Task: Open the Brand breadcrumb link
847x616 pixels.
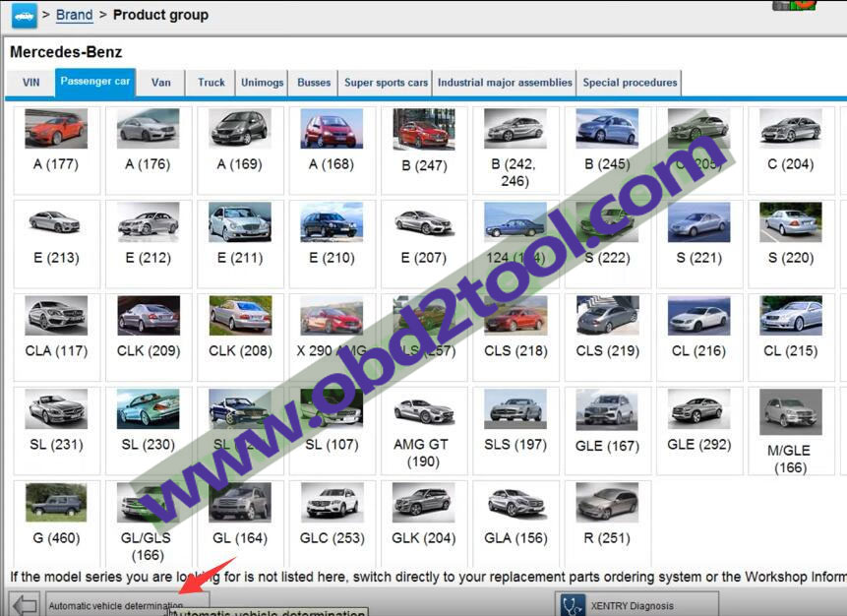Action: coord(74,15)
